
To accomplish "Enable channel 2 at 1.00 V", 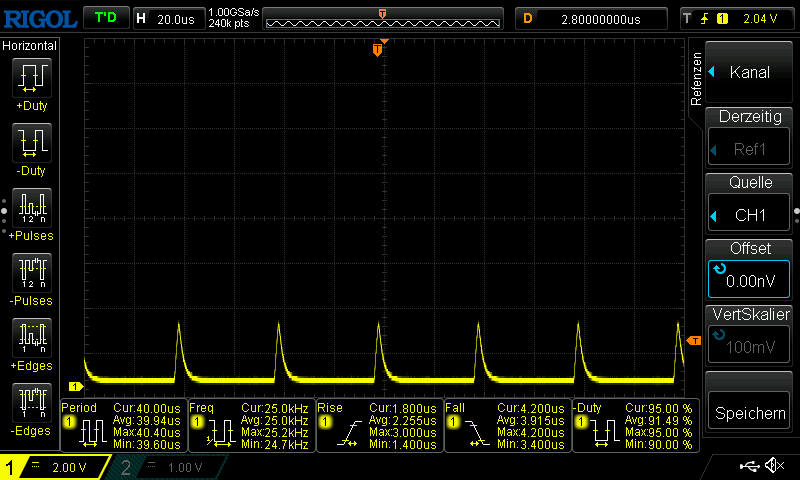I will coord(167,467).
